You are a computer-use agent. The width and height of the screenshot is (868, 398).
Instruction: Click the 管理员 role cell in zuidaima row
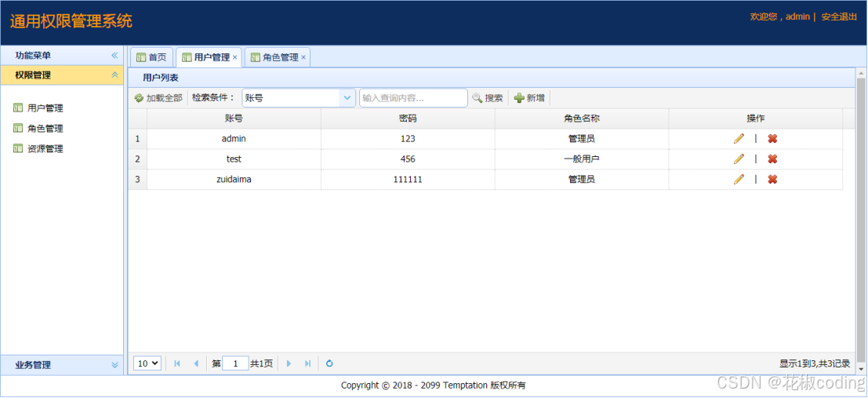(582, 179)
